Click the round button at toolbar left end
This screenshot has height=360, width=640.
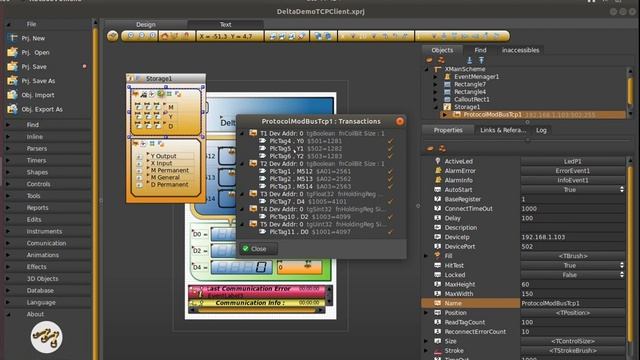[x=113, y=36]
